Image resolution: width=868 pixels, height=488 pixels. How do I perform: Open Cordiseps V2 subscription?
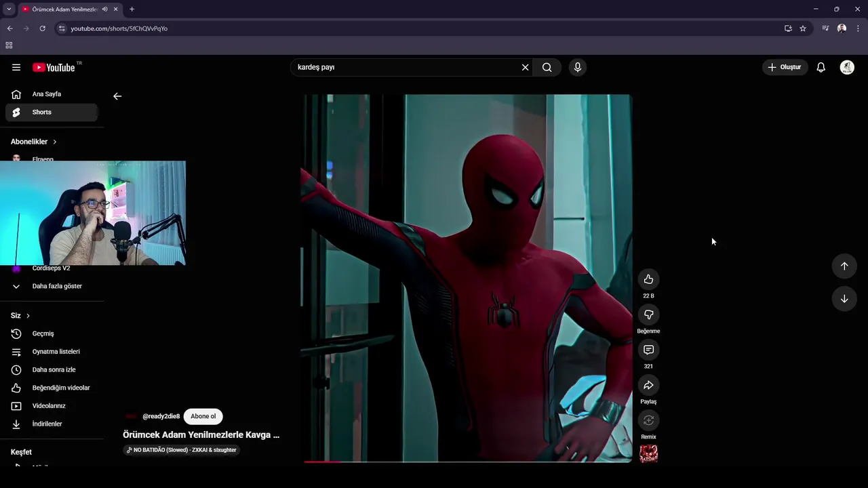(x=52, y=268)
